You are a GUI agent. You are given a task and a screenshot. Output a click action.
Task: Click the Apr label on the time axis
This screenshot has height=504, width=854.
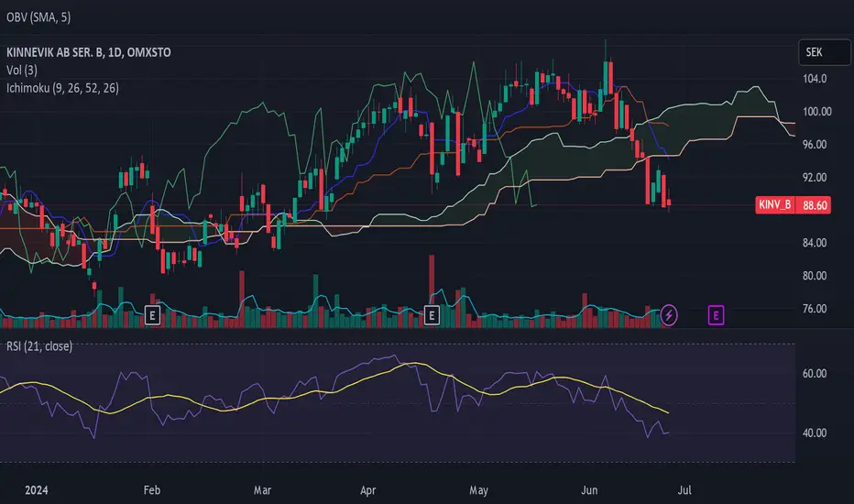(368, 490)
